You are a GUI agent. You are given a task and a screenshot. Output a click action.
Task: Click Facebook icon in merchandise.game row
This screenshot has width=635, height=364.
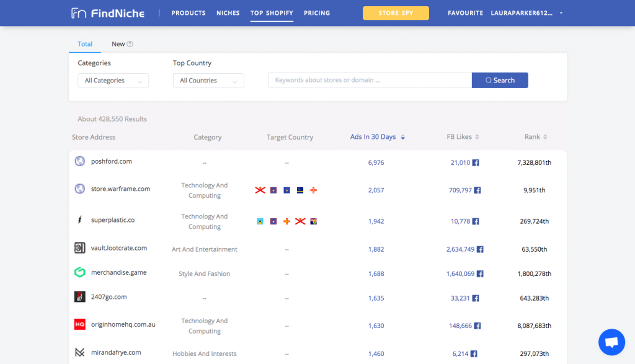[480, 273]
